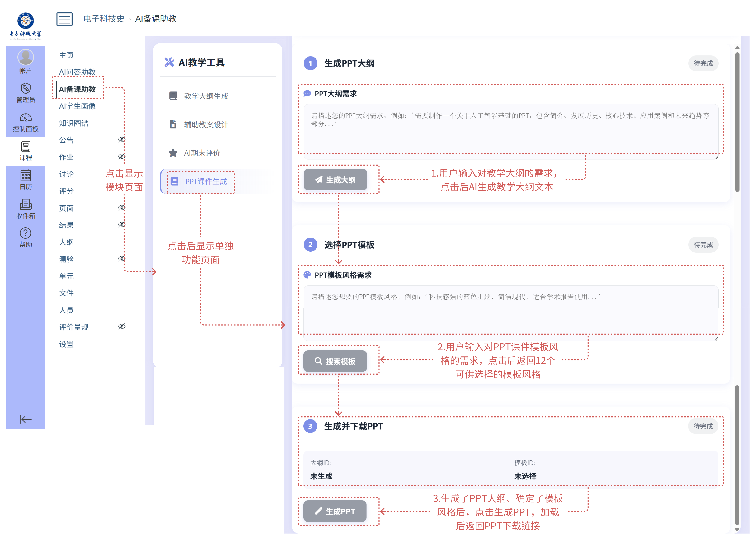Viewport: 756px width, 540px height.
Task: Toggle the eye icon next to 作业
Action: click(122, 157)
